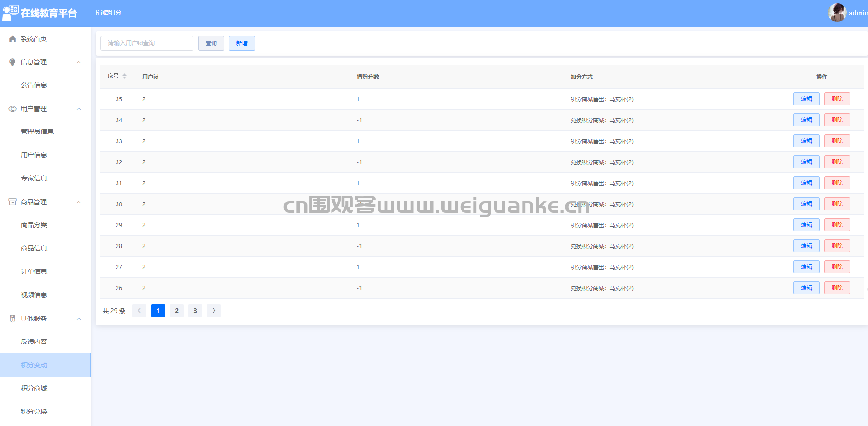
Task: Click the 查询 search button
Action: coord(211,43)
